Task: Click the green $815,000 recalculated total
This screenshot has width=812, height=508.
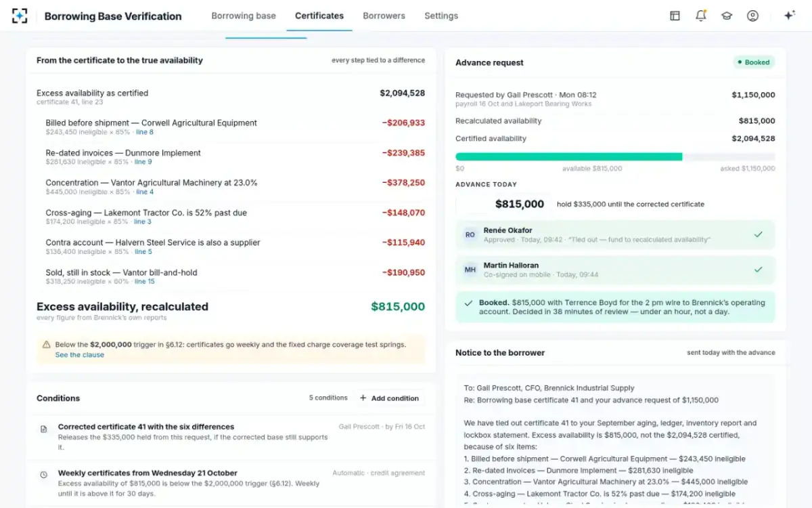Action: pyautogui.click(x=398, y=307)
